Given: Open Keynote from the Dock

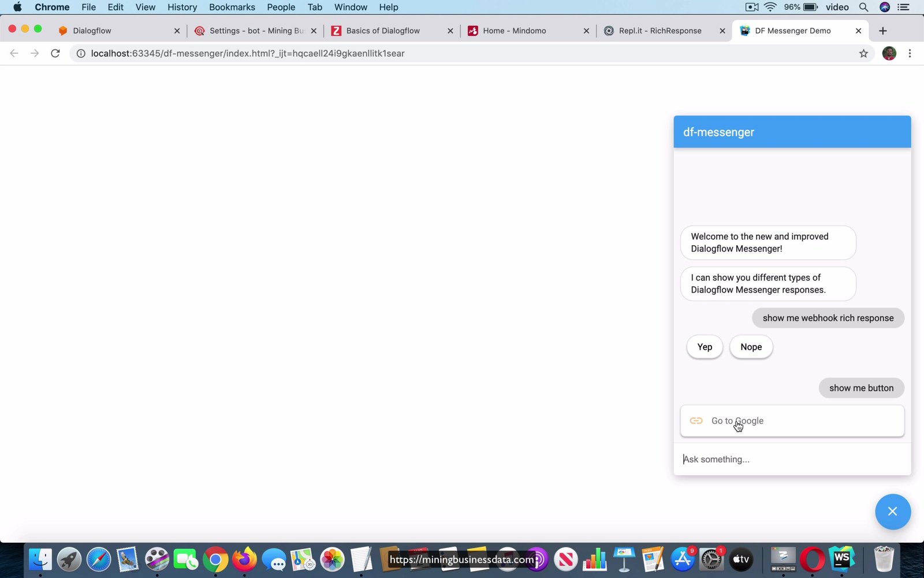Looking at the screenshot, I should 624,560.
